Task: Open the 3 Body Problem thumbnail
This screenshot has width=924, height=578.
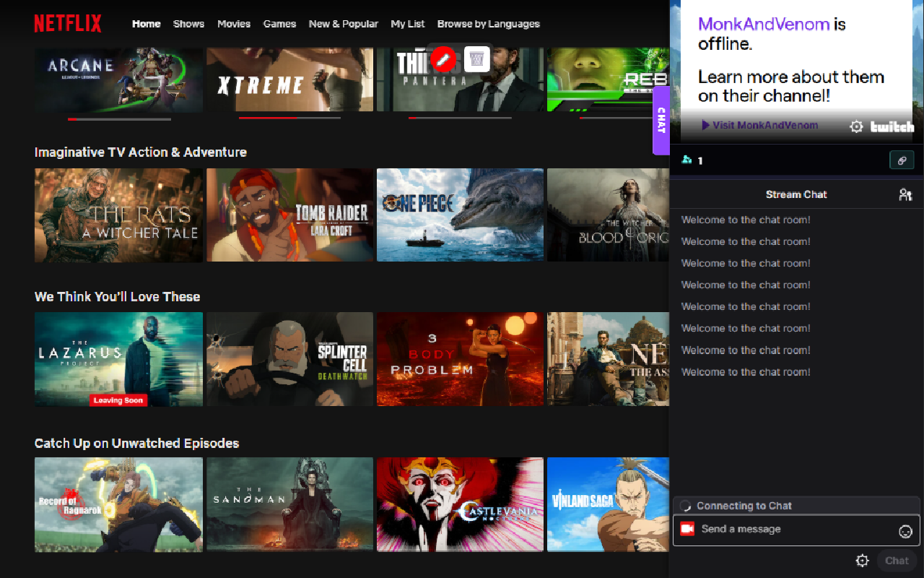Action: [461, 359]
